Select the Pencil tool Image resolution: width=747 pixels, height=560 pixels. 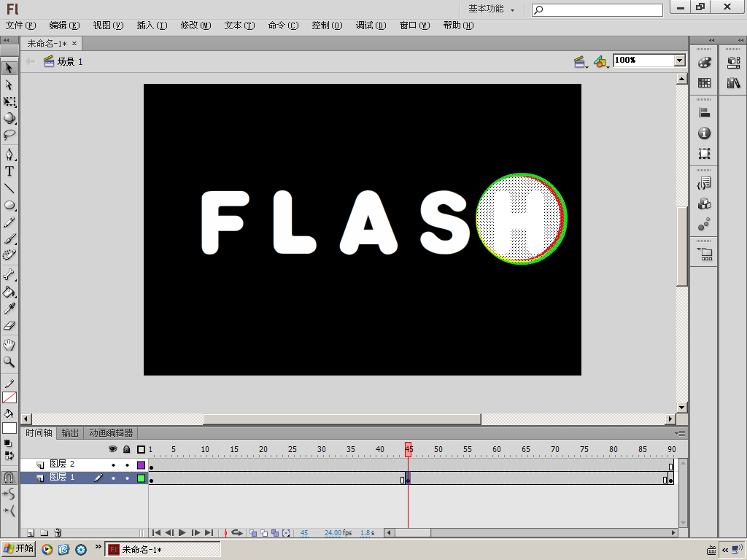[9, 222]
